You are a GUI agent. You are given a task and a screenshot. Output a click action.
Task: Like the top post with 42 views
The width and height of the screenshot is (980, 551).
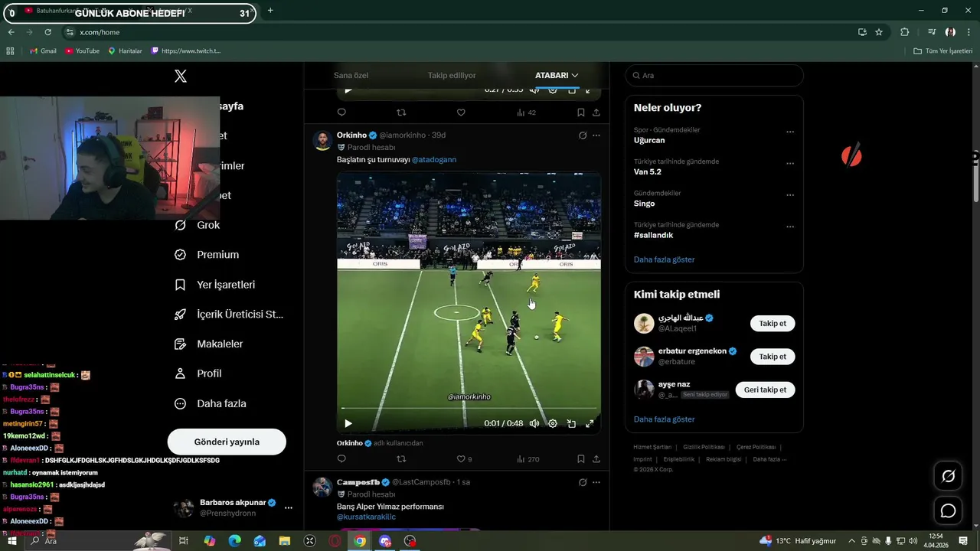[461, 112]
